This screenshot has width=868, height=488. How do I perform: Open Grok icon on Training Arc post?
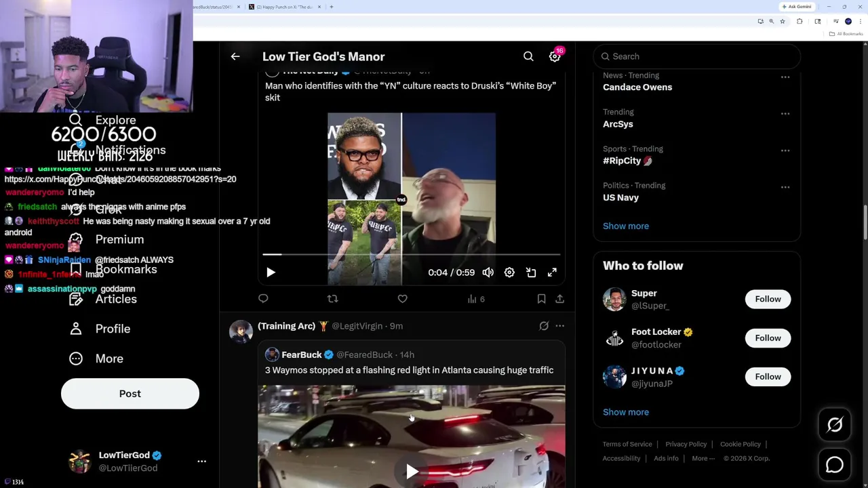544,326
